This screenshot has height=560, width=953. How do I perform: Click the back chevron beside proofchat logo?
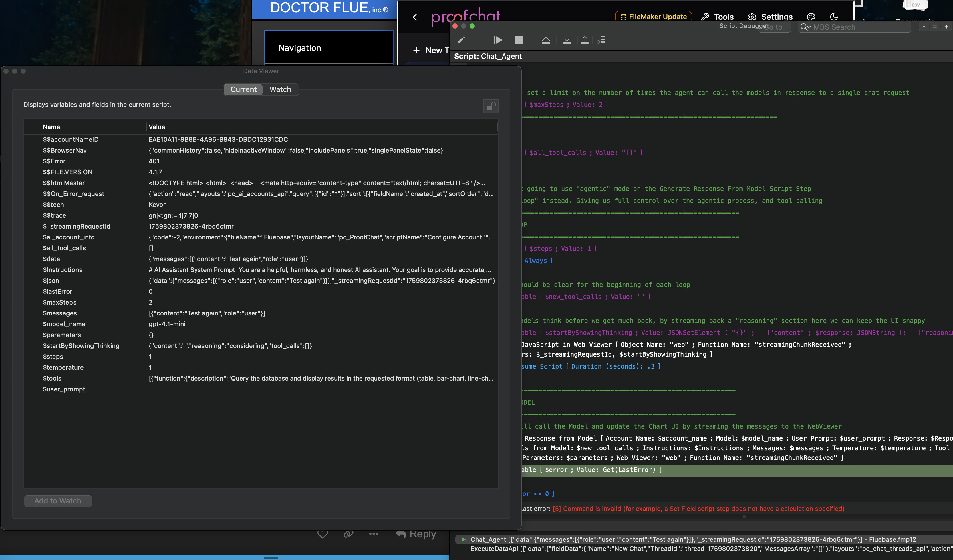pyautogui.click(x=415, y=17)
